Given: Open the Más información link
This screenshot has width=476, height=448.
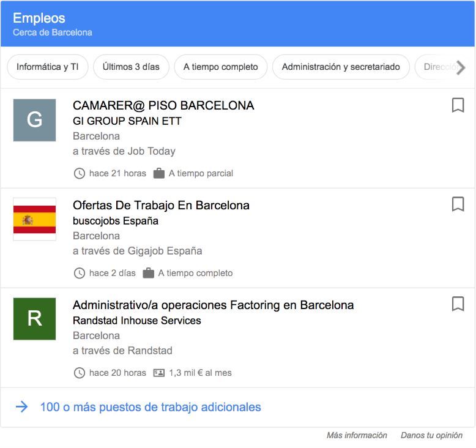Looking at the screenshot, I should tap(357, 435).
